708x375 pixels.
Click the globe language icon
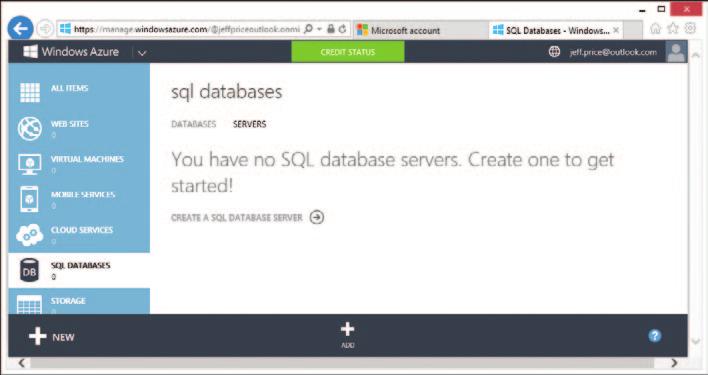554,52
